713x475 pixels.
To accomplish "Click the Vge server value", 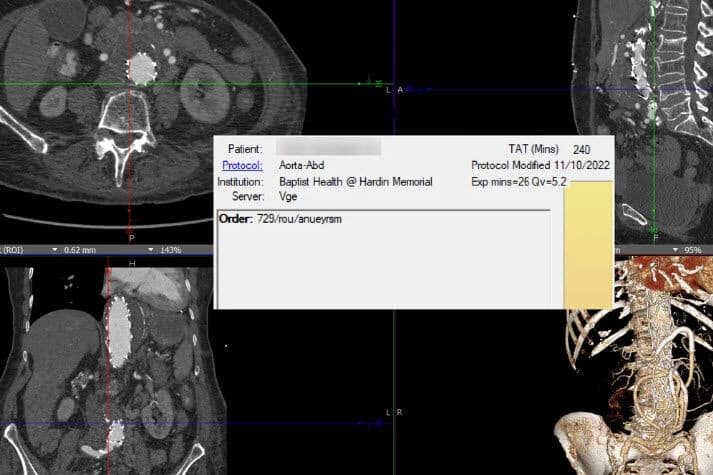I will click(x=288, y=197).
